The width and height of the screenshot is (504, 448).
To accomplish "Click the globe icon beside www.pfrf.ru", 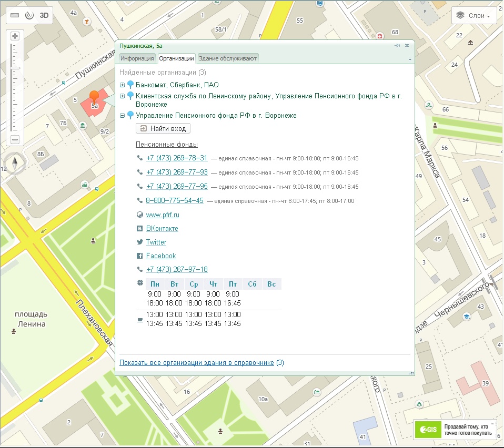I will click(x=139, y=215).
